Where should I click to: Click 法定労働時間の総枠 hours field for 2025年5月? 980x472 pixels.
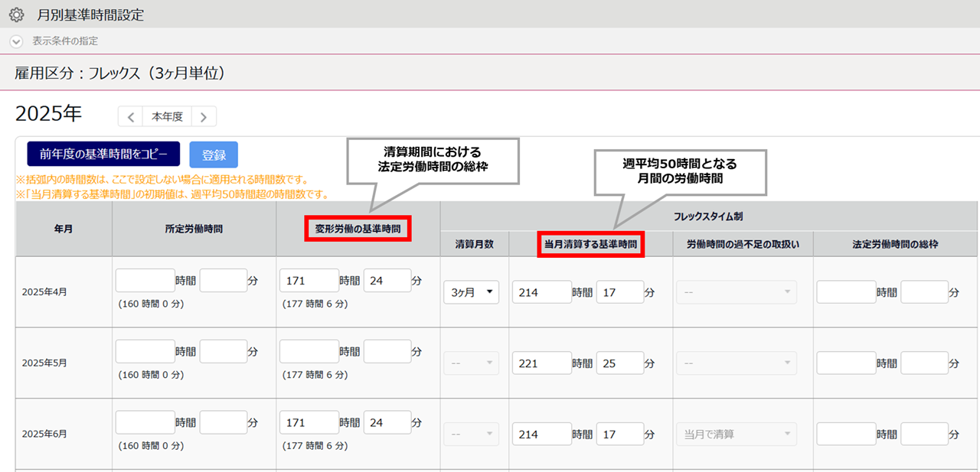[x=847, y=363]
